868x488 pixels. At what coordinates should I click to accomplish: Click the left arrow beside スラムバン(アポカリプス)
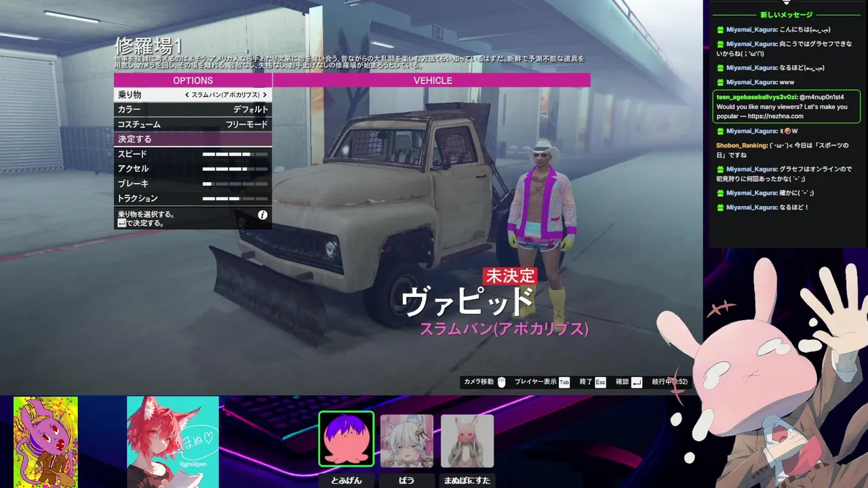[x=186, y=95]
